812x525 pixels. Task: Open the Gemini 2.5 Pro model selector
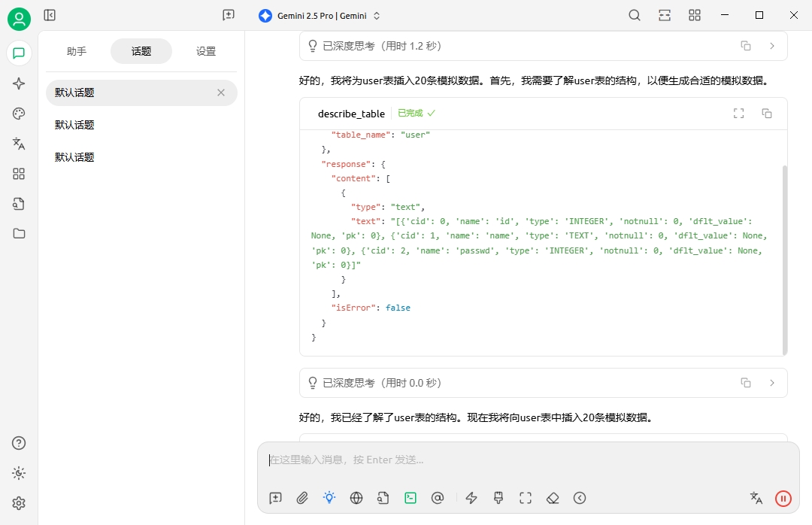click(x=320, y=16)
